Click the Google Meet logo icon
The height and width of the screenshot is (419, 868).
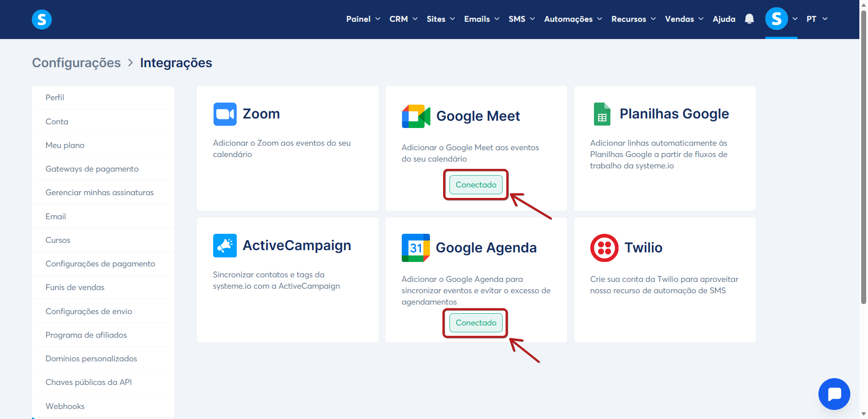click(416, 116)
